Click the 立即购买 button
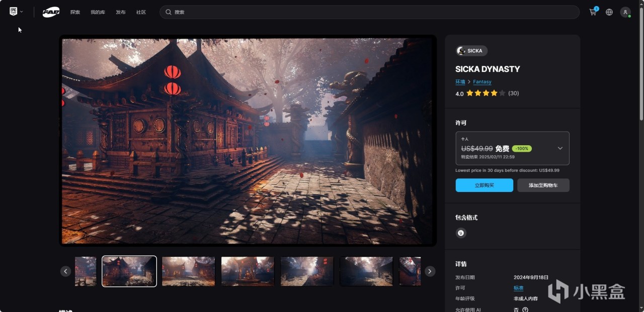This screenshot has height=312, width=644. pos(484,185)
